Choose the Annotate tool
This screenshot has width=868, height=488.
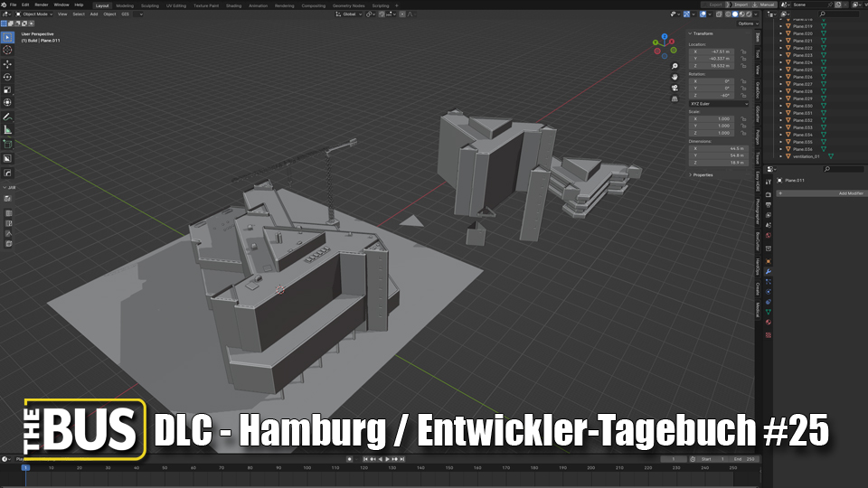point(7,117)
